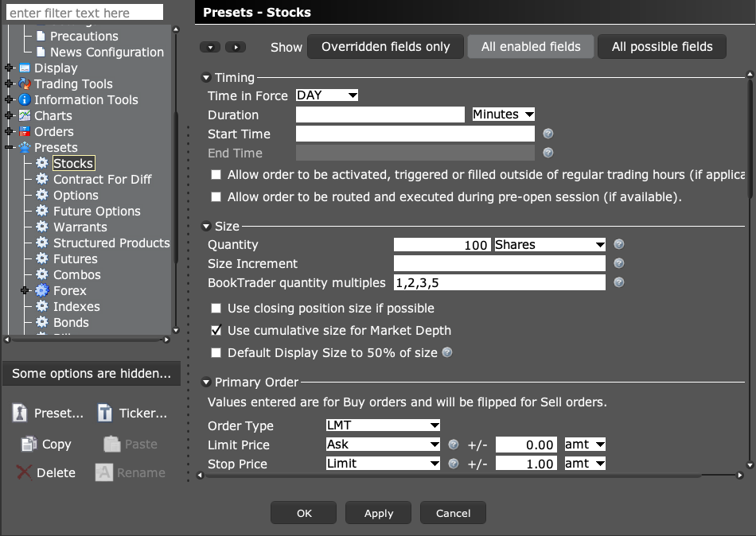Click the tree panel vertical scrollbar

[176, 188]
